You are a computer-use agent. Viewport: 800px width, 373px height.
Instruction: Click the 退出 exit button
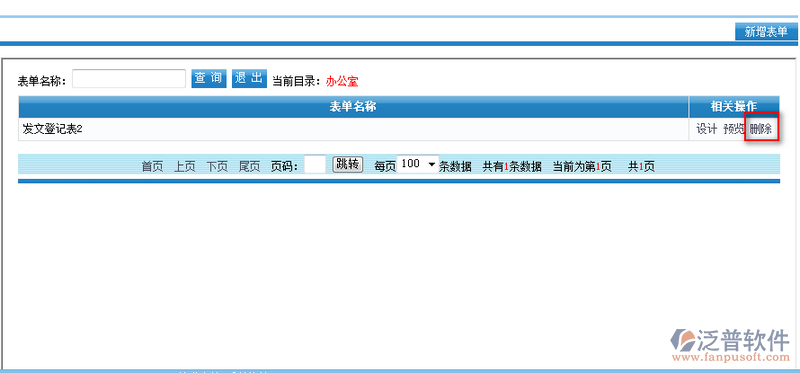[249, 79]
